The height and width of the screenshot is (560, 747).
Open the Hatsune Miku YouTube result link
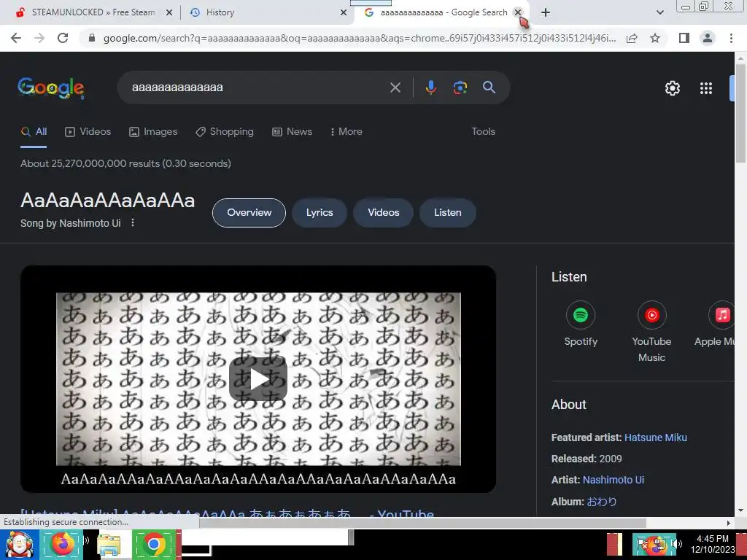pyautogui.click(x=228, y=513)
